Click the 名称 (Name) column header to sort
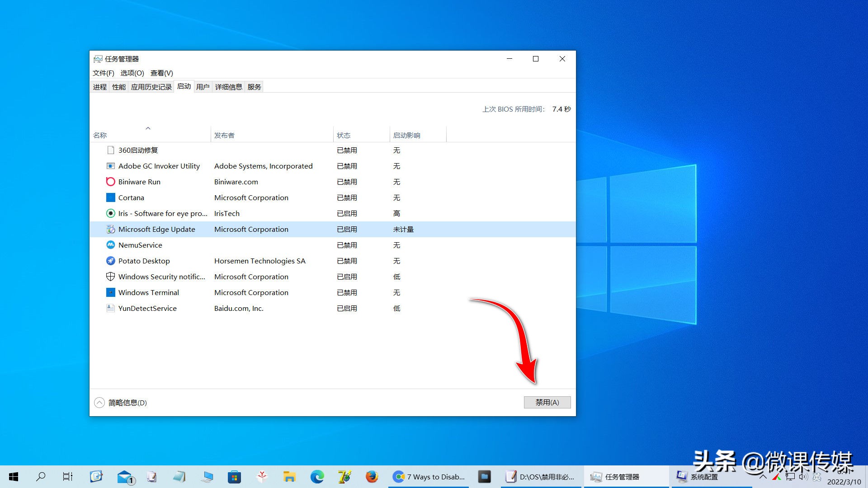 point(99,135)
